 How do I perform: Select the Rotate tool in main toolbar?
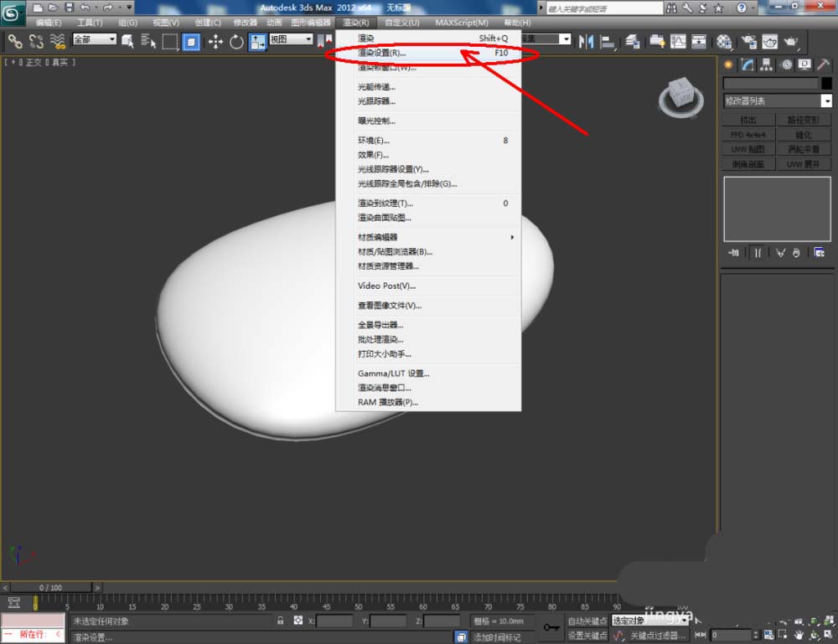point(236,41)
